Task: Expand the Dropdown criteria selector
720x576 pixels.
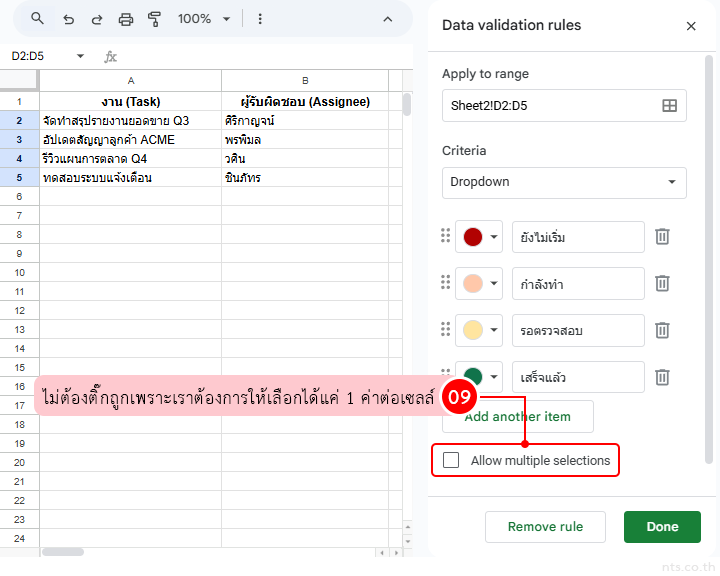Action: pos(564,182)
